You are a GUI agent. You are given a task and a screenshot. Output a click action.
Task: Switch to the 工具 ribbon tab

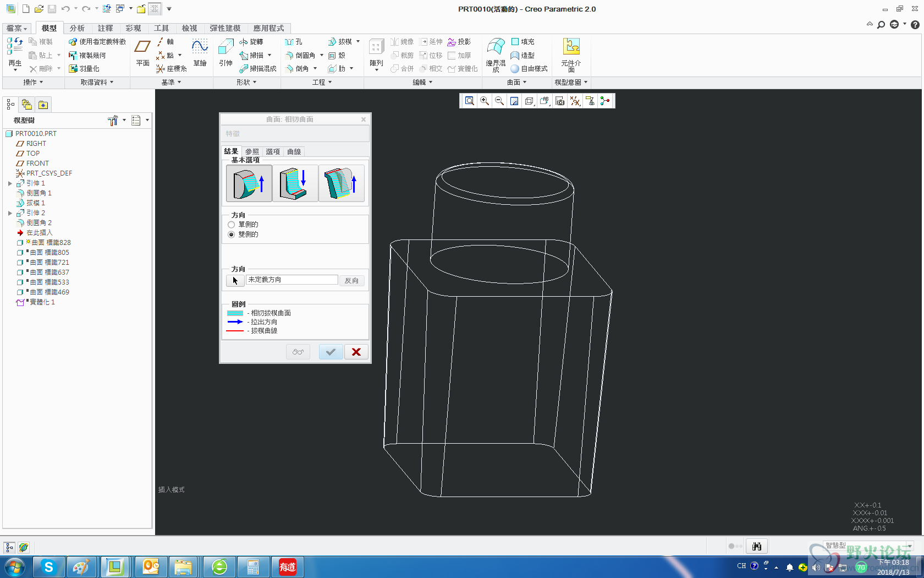(x=161, y=28)
